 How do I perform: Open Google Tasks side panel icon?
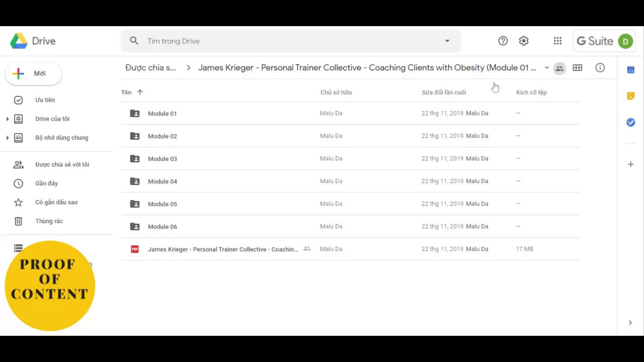(x=630, y=122)
